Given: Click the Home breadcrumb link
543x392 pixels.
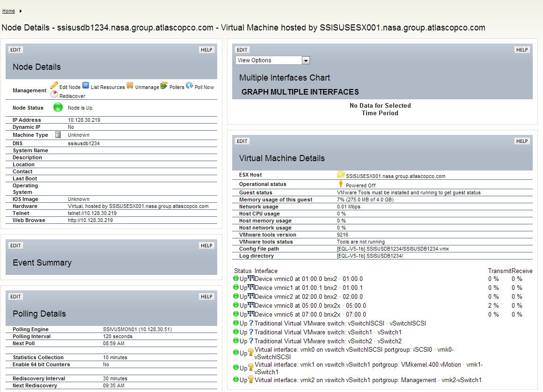Looking at the screenshot, I should click(8, 11).
